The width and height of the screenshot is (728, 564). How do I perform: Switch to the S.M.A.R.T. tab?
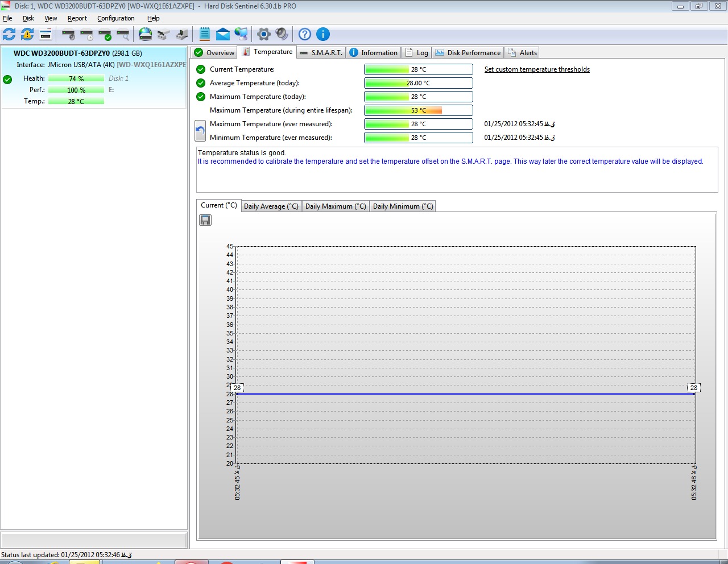321,53
